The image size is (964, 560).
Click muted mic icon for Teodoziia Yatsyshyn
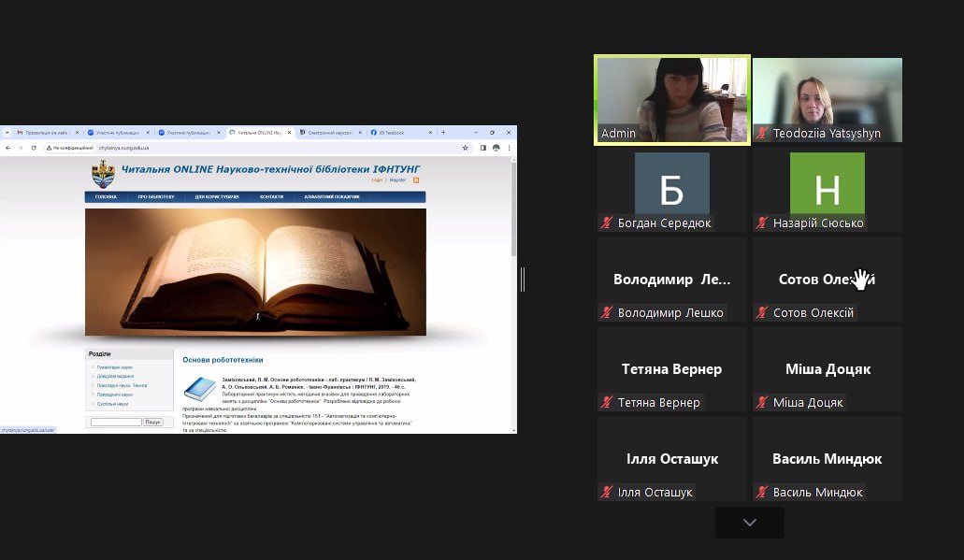click(x=762, y=134)
